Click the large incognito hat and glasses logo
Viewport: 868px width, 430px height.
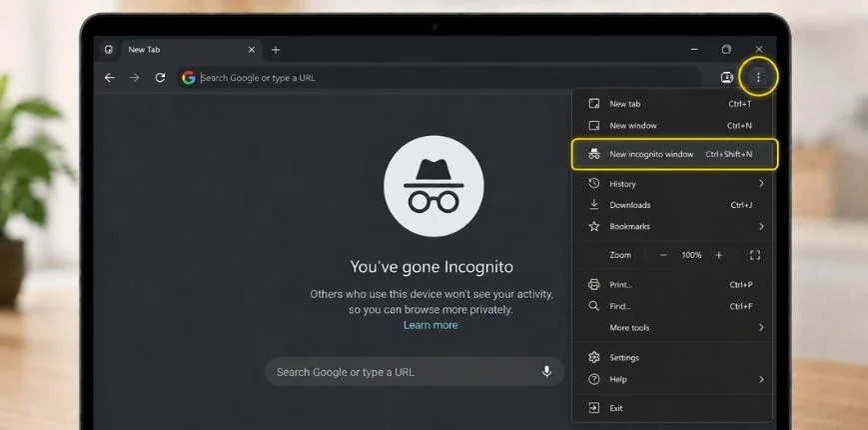[434, 186]
